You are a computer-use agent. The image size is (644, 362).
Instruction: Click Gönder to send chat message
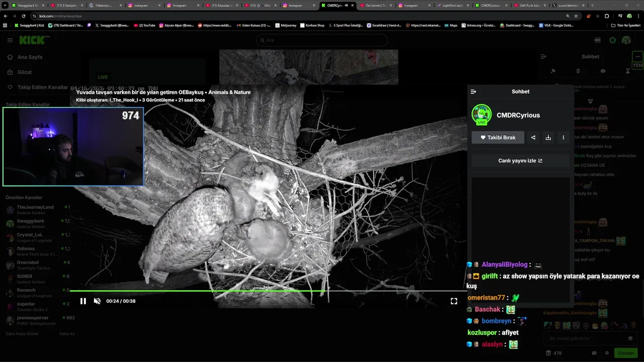pos(626,353)
